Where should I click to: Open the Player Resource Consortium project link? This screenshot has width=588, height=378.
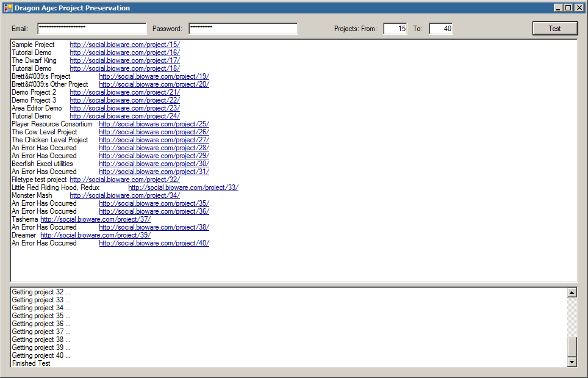click(154, 124)
